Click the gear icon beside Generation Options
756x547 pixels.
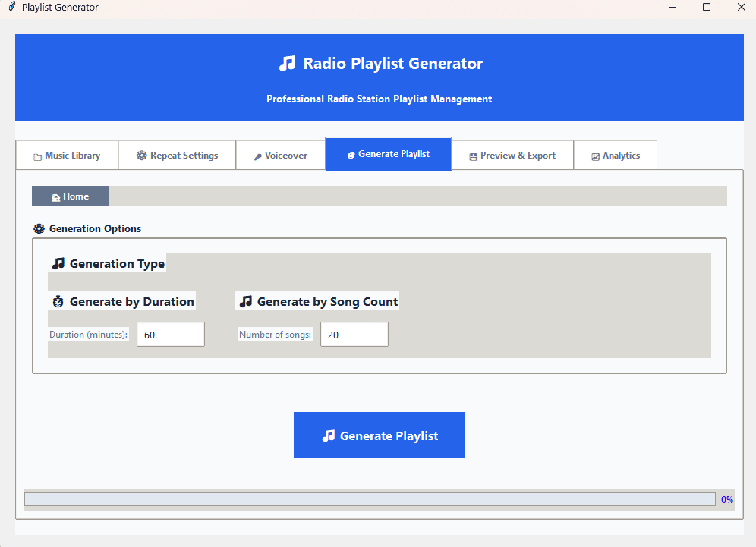click(x=39, y=228)
